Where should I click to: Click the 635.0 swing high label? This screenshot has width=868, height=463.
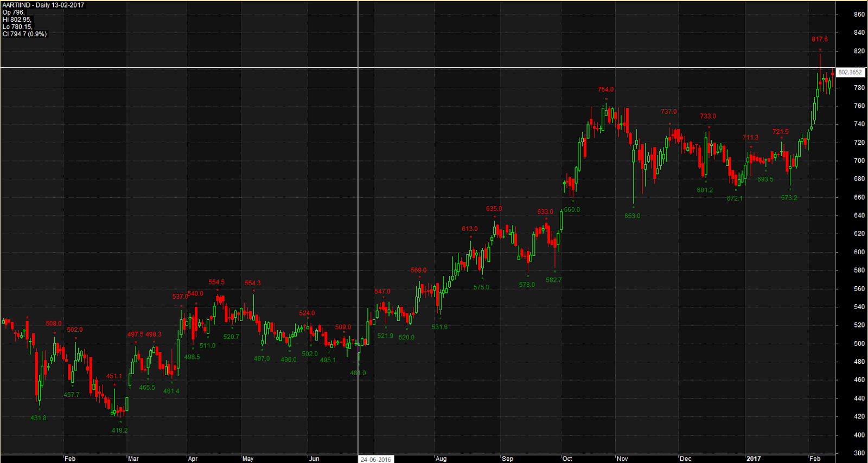point(494,209)
